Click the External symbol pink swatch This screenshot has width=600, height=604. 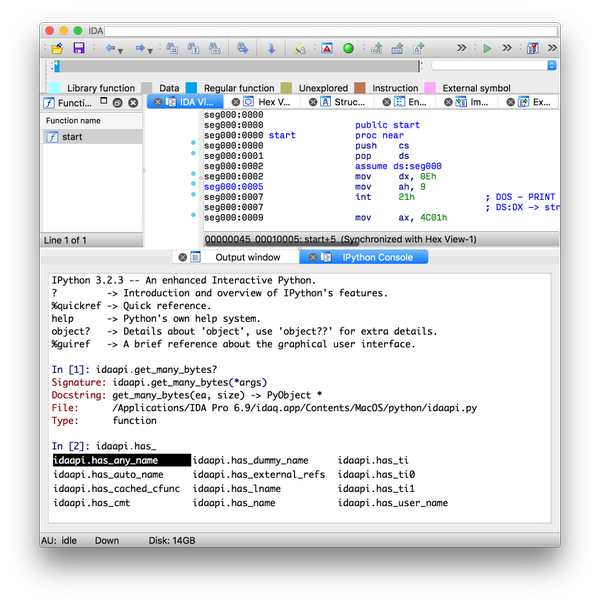tap(430, 88)
